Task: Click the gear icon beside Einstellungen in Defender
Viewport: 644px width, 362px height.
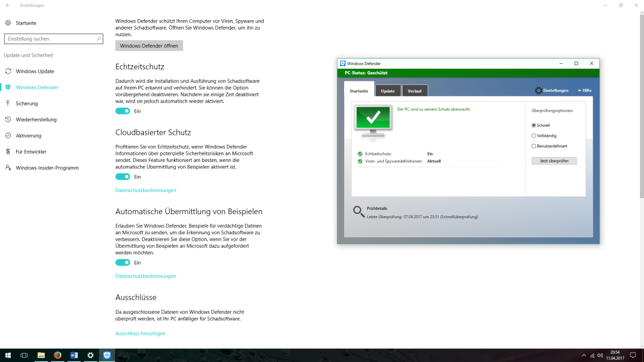Action: tap(538, 90)
